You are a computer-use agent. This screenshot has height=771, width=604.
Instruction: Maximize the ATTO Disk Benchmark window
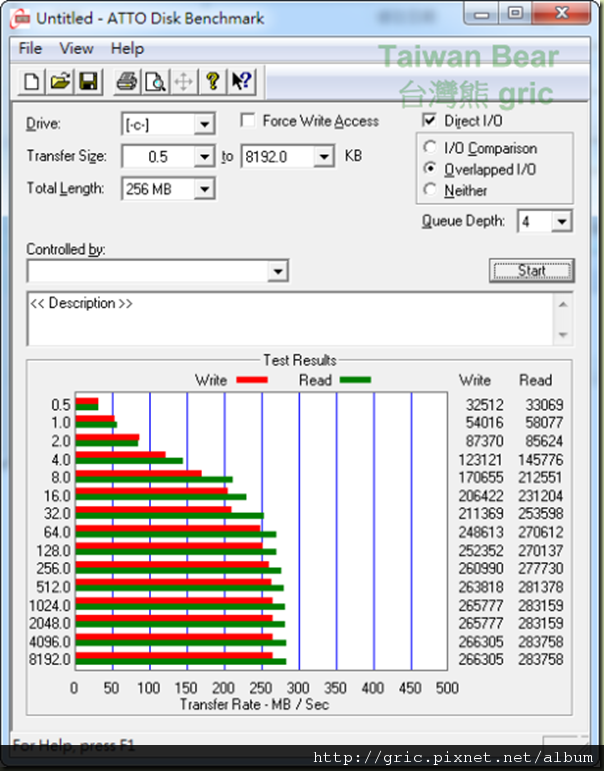515,14
